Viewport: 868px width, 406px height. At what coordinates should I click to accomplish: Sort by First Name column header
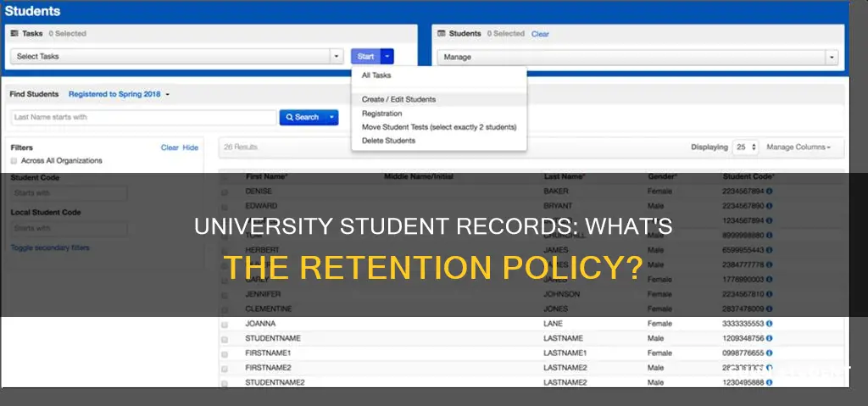coord(267,176)
